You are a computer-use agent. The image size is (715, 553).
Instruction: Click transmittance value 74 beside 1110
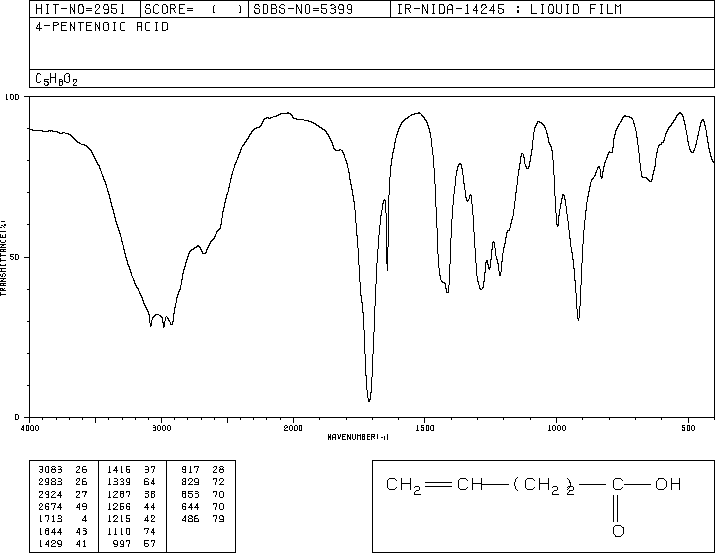(x=150, y=531)
